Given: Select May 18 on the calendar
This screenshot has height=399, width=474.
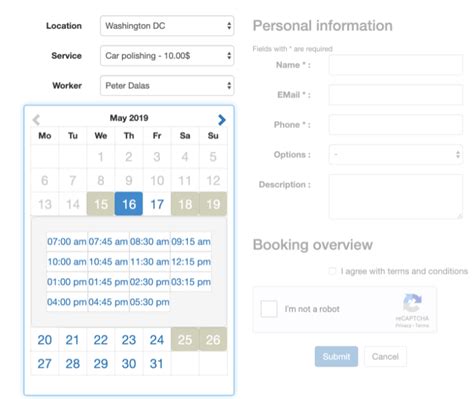Looking at the screenshot, I should coord(185,204).
